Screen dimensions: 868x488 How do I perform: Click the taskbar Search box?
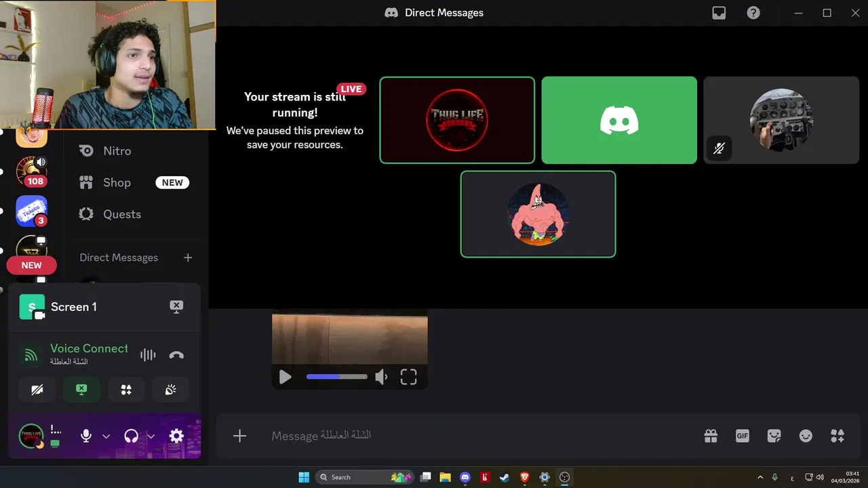366,477
